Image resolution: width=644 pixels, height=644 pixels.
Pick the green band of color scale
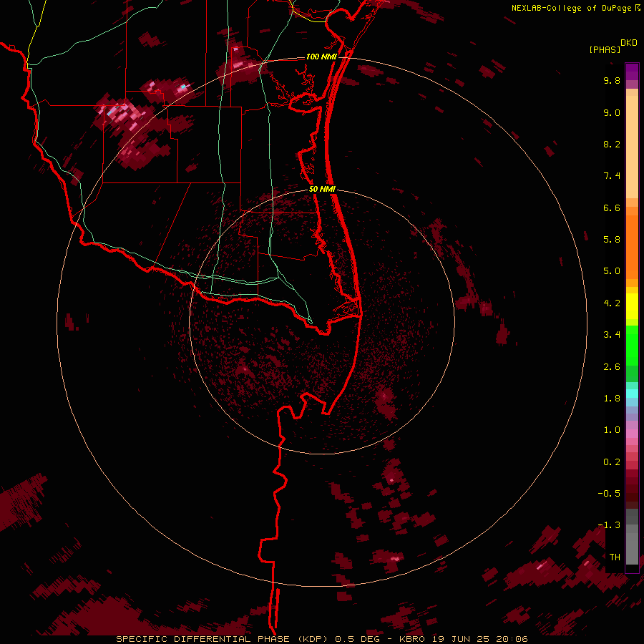point(632,346)
